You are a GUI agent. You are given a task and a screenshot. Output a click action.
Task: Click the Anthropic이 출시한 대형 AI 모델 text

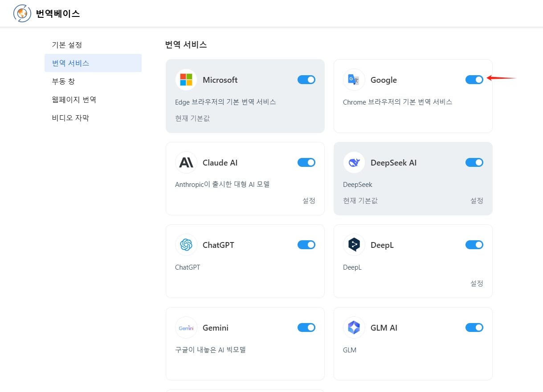coord(222,184)
